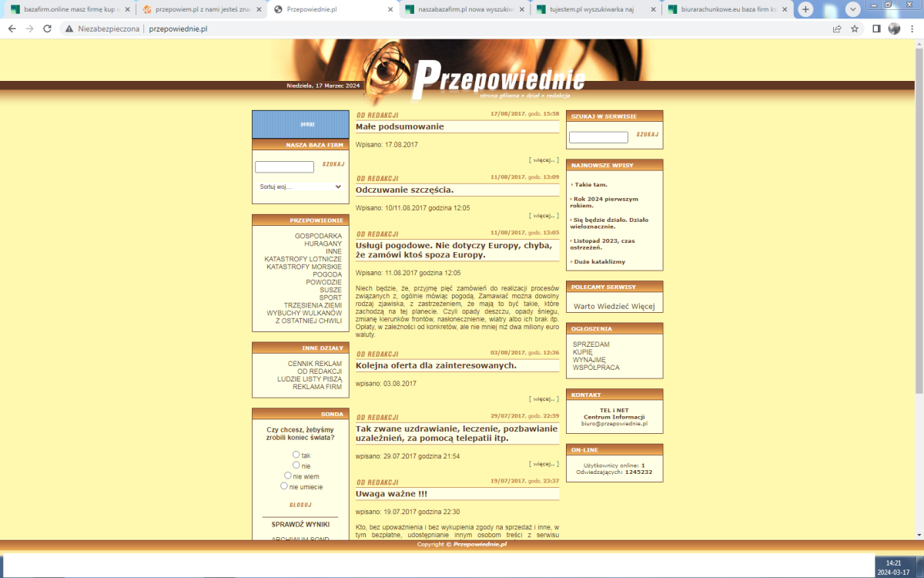This screenshot has height=578, width=924.
Task: Open the Chrome profile avatar
Action: click(x=894, y=29)
